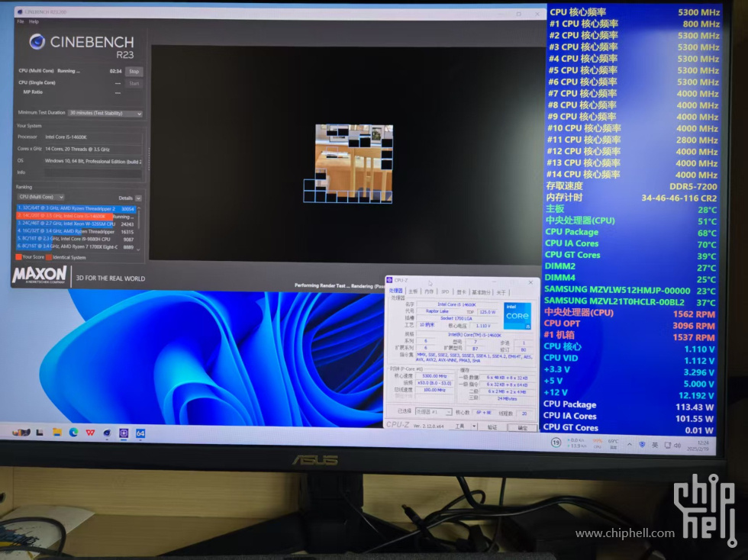
Task: Click the 倍频 x53.0 value in CPU-Z
Action: [434, 383]
